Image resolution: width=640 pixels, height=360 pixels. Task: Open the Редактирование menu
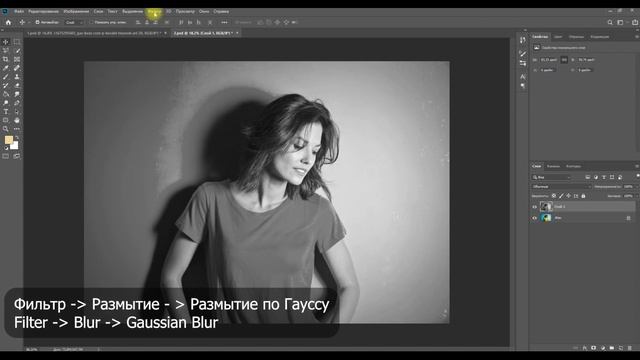44,11
